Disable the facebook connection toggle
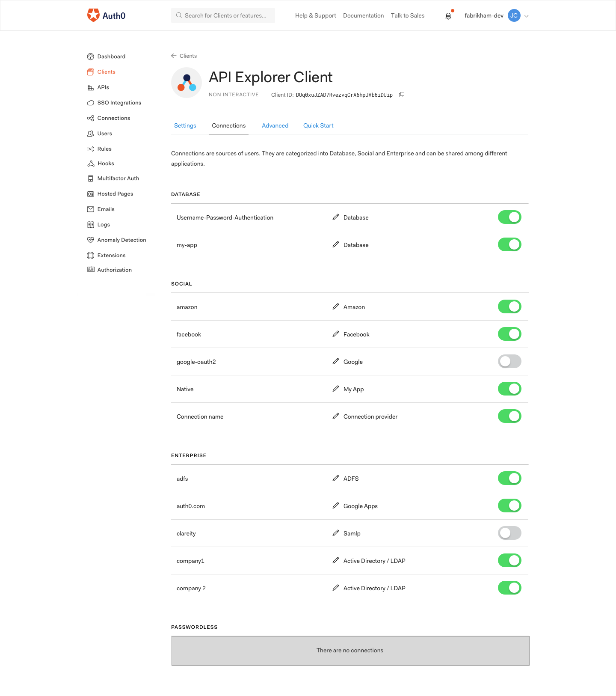 [x=509, y=334]
